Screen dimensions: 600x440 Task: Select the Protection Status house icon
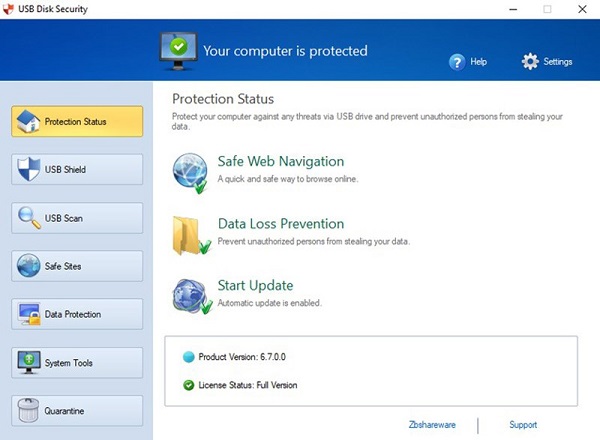click(28, 121)
